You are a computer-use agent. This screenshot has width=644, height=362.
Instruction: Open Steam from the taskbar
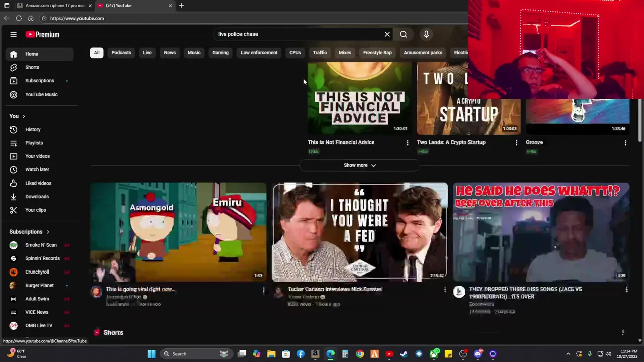(404, 354)
